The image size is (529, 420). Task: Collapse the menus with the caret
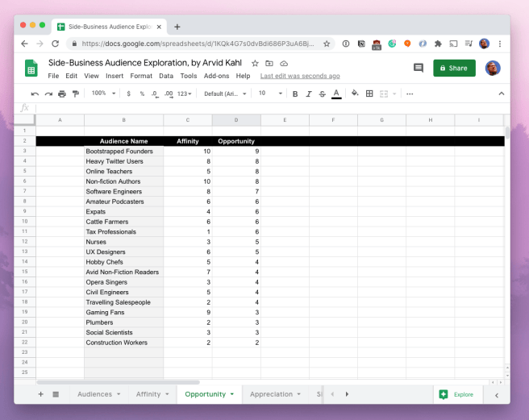click(502, 94)
